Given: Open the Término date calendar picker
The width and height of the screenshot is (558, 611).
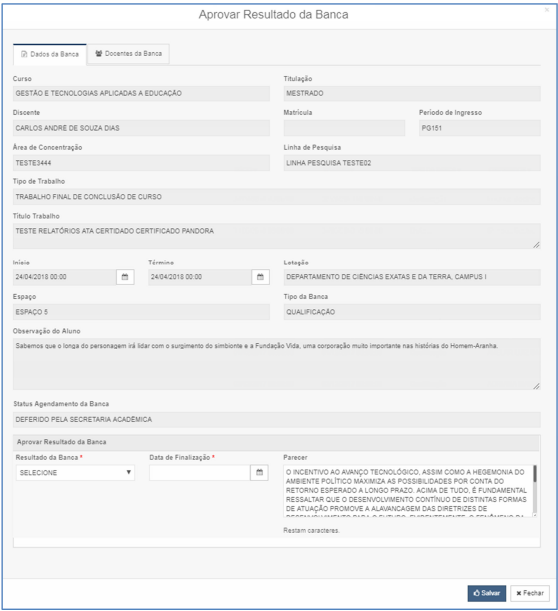Looking at the screenshot, I should (260, 277).
